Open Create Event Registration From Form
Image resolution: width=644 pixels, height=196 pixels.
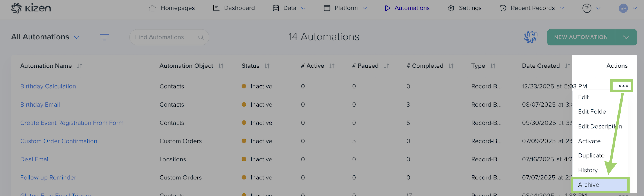tap(72, 123)
